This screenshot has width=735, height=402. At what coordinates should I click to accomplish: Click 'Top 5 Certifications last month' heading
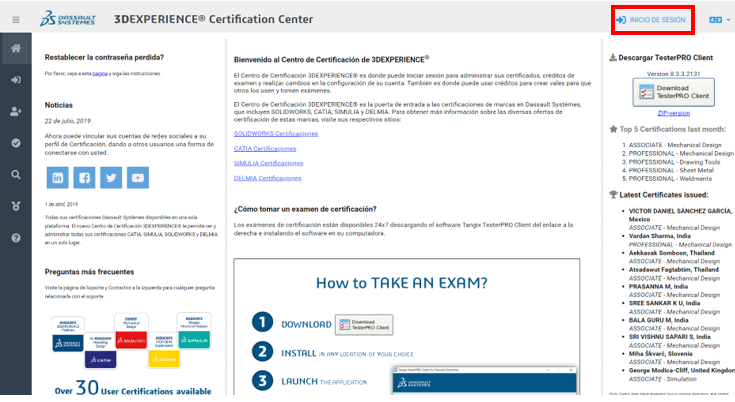point(672,129)
